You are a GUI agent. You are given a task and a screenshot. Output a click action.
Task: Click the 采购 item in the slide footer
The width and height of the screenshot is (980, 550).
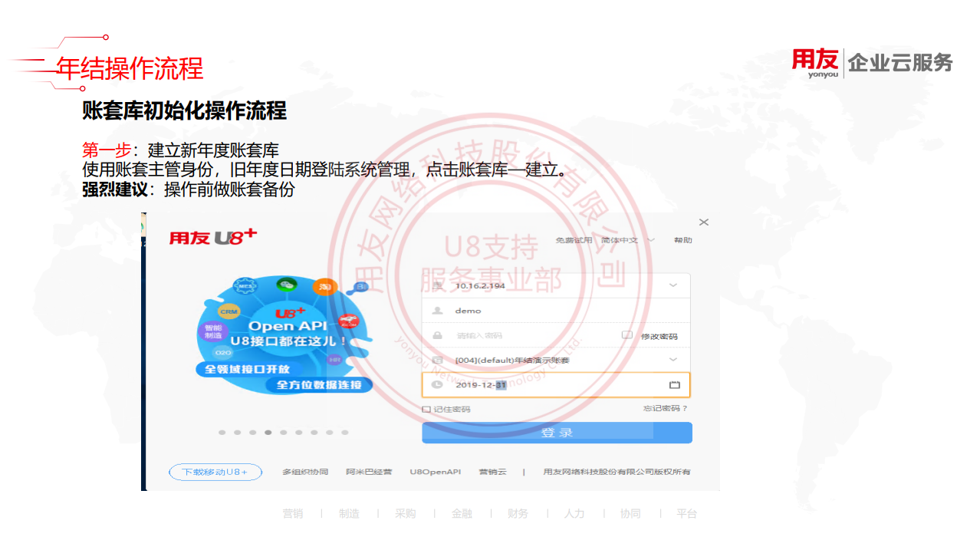tap(406, 514)
